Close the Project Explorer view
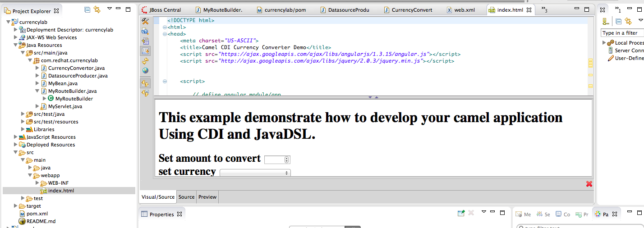The width and height of the screenshot is (644, 228). pyautogui.click(x=56, y=10)
